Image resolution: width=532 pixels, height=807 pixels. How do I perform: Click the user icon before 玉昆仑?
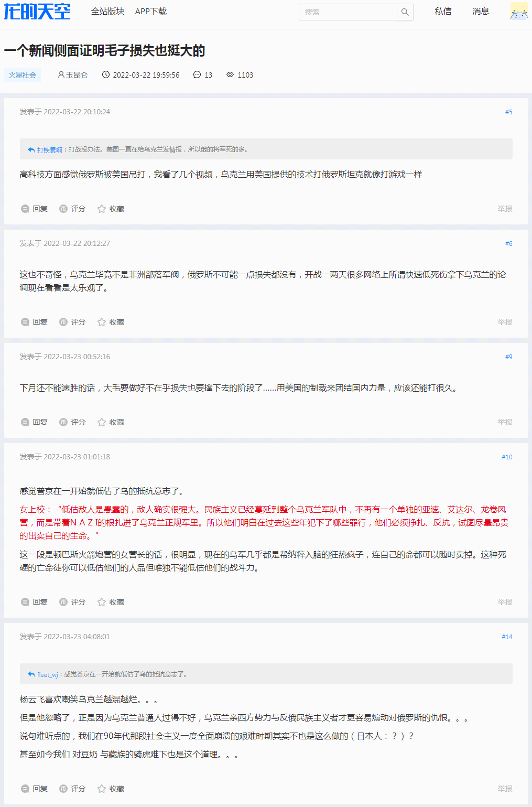[61, 75]
